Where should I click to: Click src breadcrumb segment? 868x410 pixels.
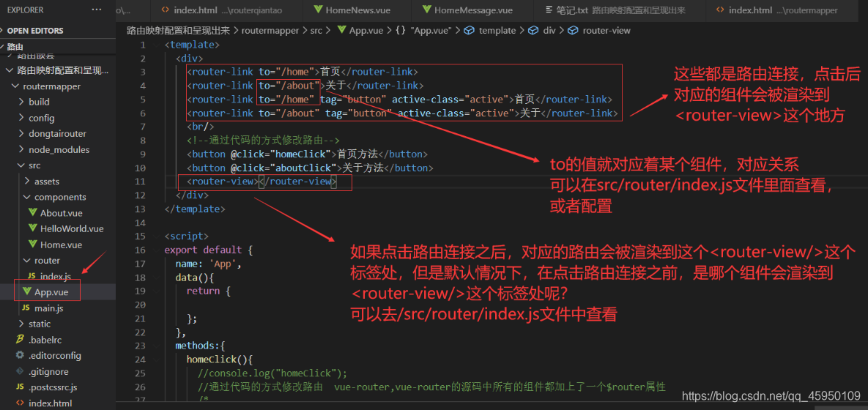[316, 31]
